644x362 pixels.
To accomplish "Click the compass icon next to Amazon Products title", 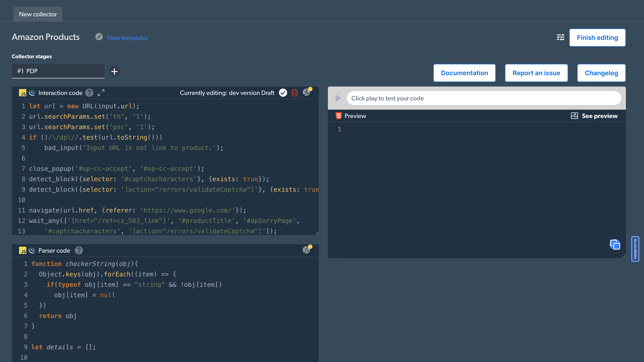I will click(99, 37).
